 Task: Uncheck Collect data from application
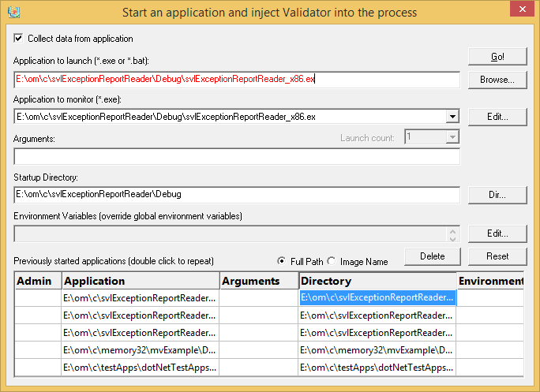[18, 38]
